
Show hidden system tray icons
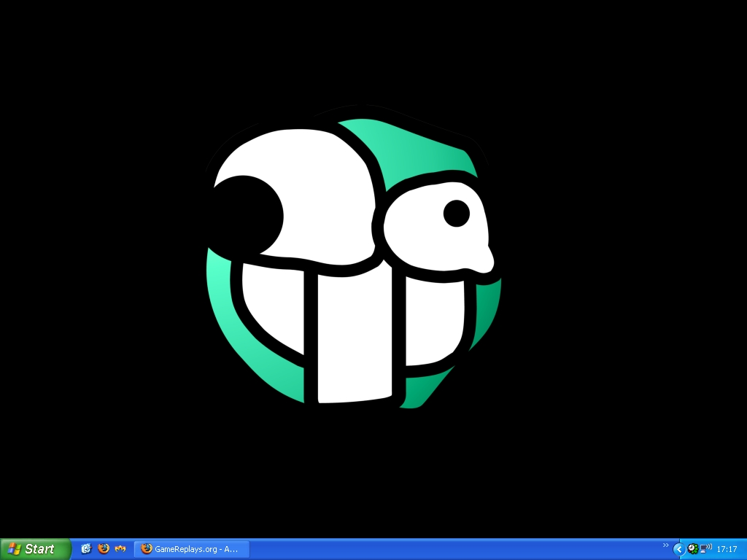pyautogui.click(x=679, y=550)
